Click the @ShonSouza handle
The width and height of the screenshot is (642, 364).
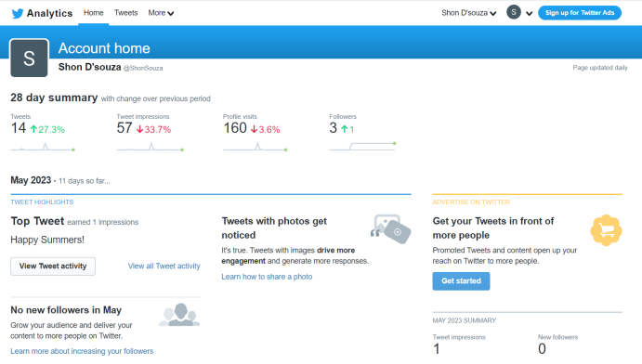(143, 69)
